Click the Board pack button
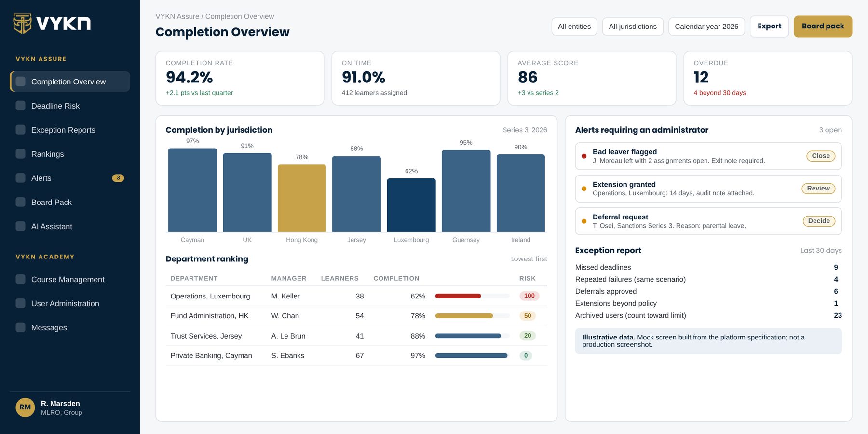 tap(823, 27)
